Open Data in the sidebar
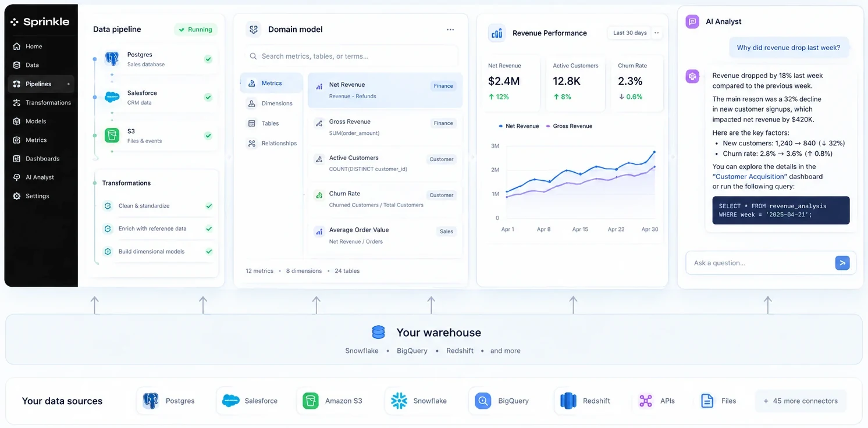868x428 pixels. [41, 65]
